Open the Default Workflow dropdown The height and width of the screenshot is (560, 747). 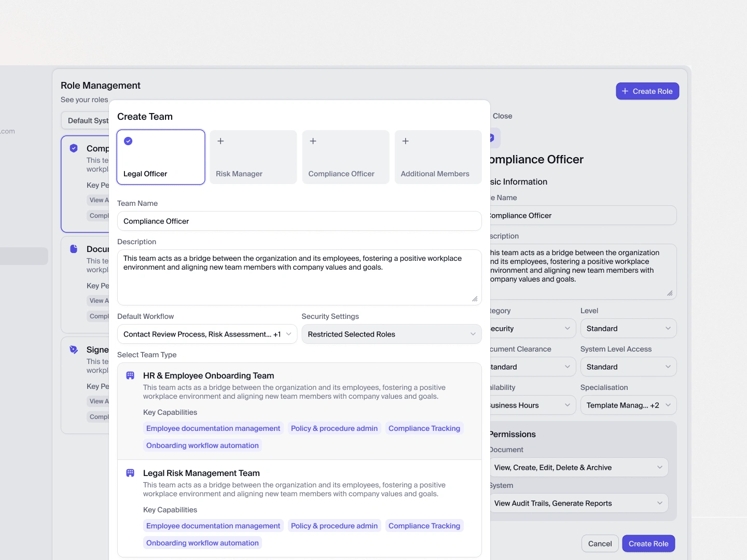click(207, 334)
